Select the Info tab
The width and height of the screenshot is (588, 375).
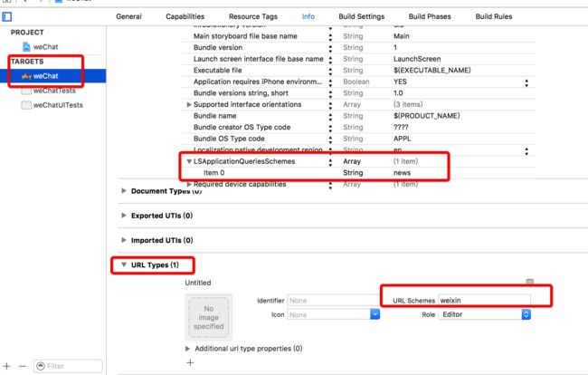308,16
